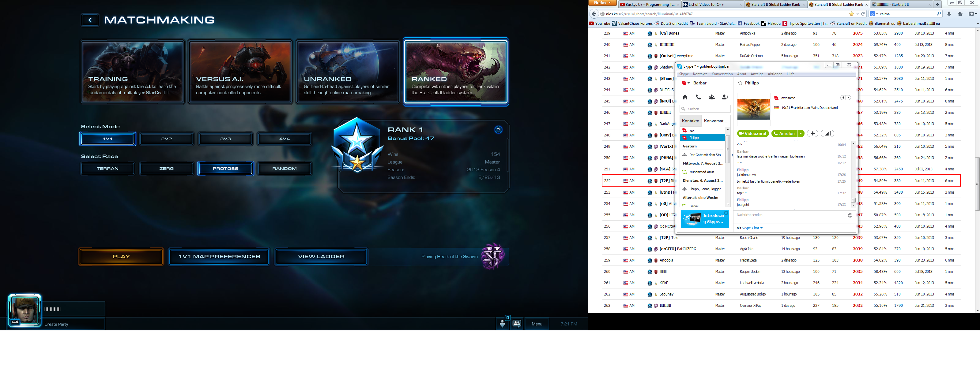The height and width of the screenshot is (379, 980).
Task: Expand the Anrufen call options arrow
Action: click(801, 133)
